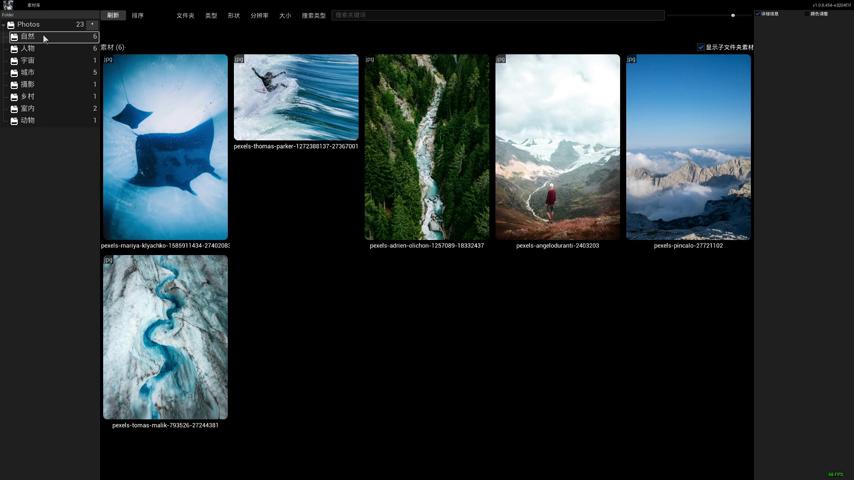Click the 宇宙 folder icon
The image size is (854, 480).
14,61
